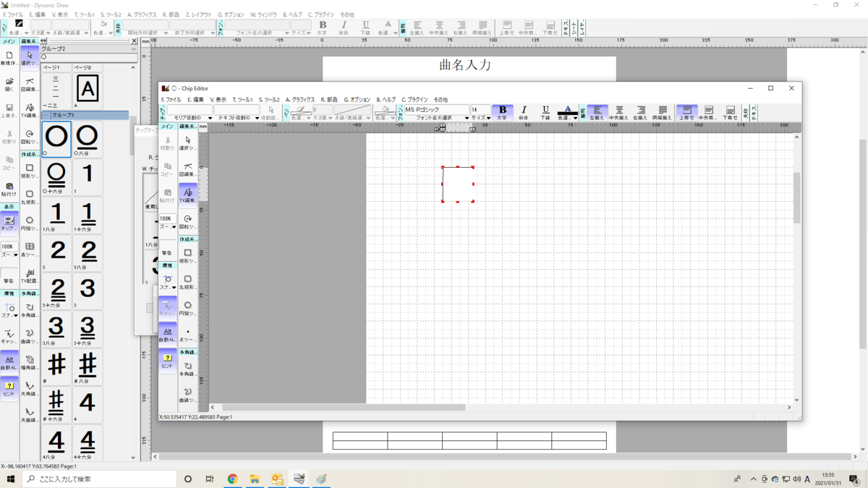Open C.プラグイン menu in Chip Editor
The image size is (868, 488).
414,99
